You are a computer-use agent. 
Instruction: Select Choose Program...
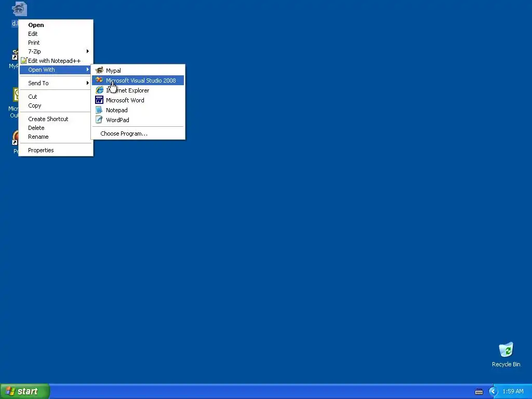(x=138, y=134)
